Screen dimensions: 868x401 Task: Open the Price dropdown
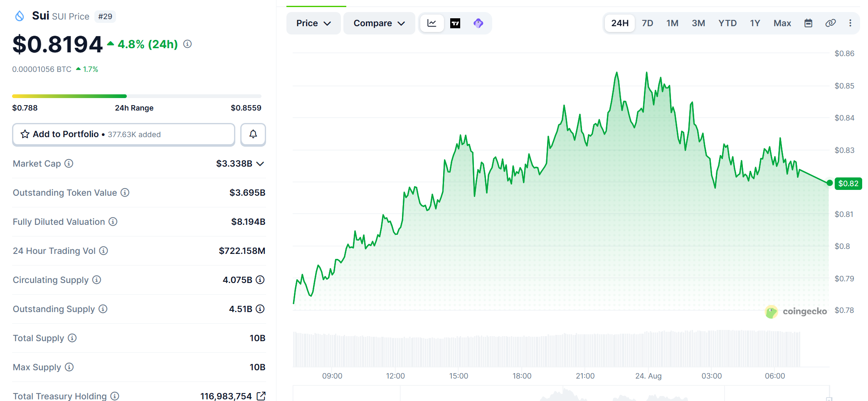[x=313, y=23]
